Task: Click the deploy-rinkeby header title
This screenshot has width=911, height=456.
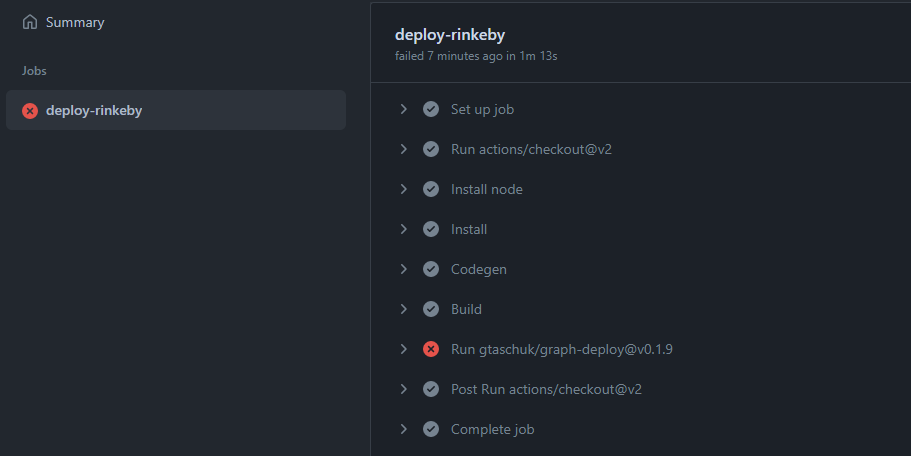Action: point(450,35)
